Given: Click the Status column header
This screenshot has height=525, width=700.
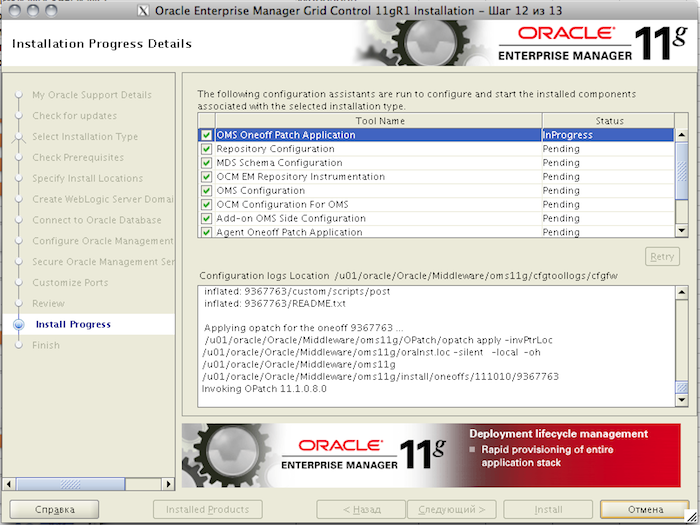Looking at the screenshot, I should [608, 121].
